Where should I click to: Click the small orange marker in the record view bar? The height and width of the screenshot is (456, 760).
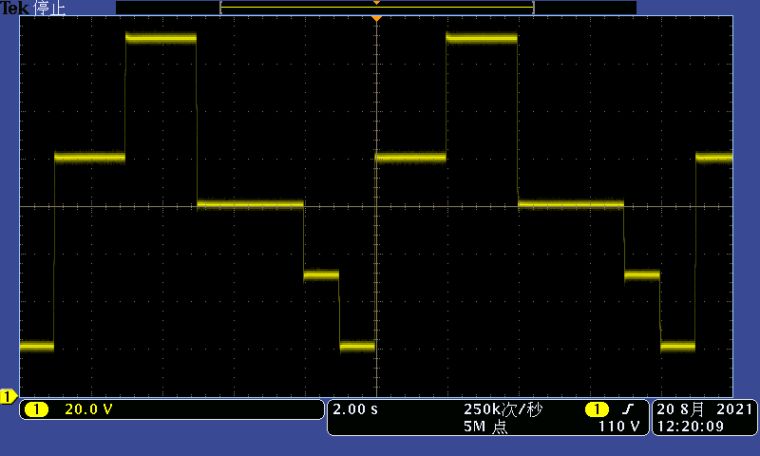376,3
